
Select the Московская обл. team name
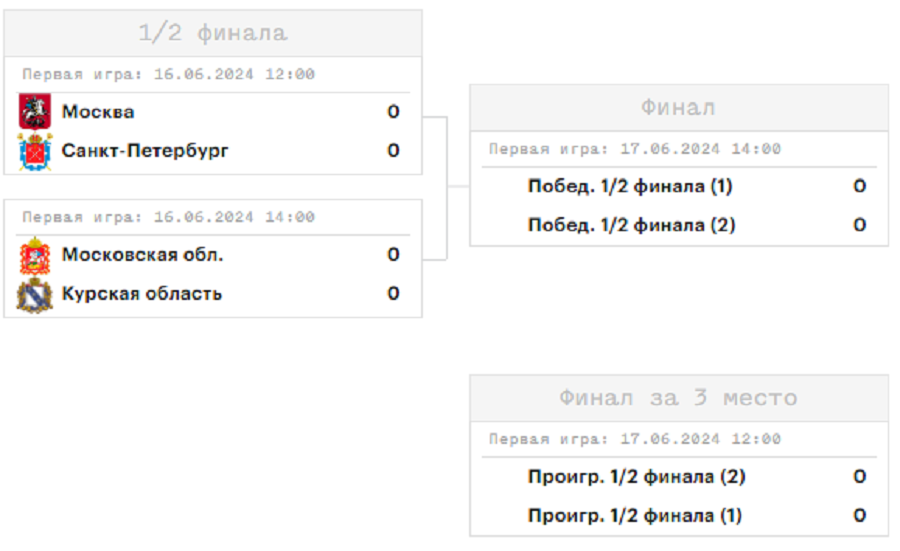point(142,255)
